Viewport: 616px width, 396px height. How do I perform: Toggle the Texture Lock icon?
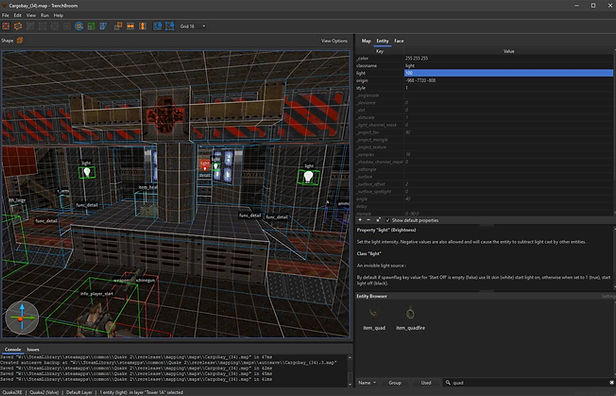(158, 26)
